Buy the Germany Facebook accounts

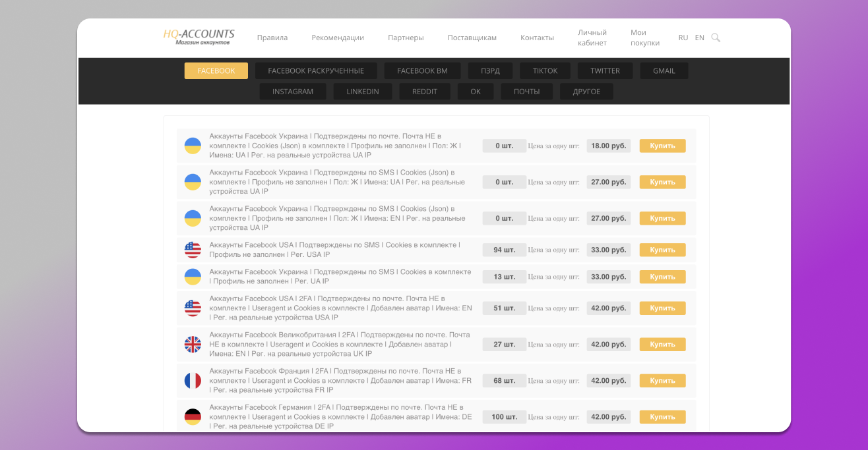pyautogui.click(x=662, y=417)
